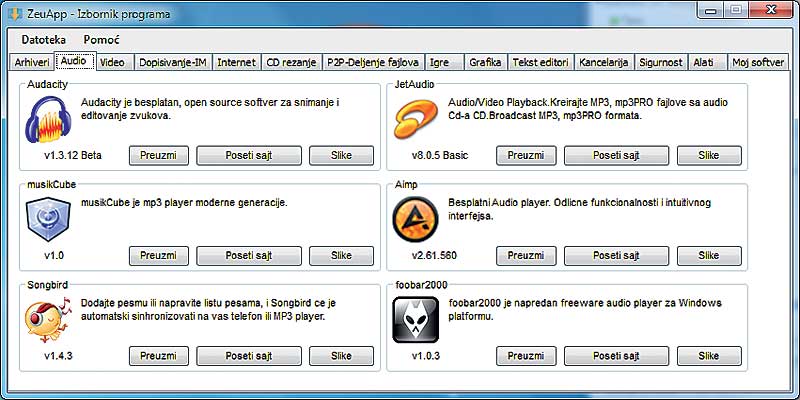The width and height of the screenshot is (800, 400).
Task: Download foobar2000 with Preuzmi
Action: coord(526,356)
